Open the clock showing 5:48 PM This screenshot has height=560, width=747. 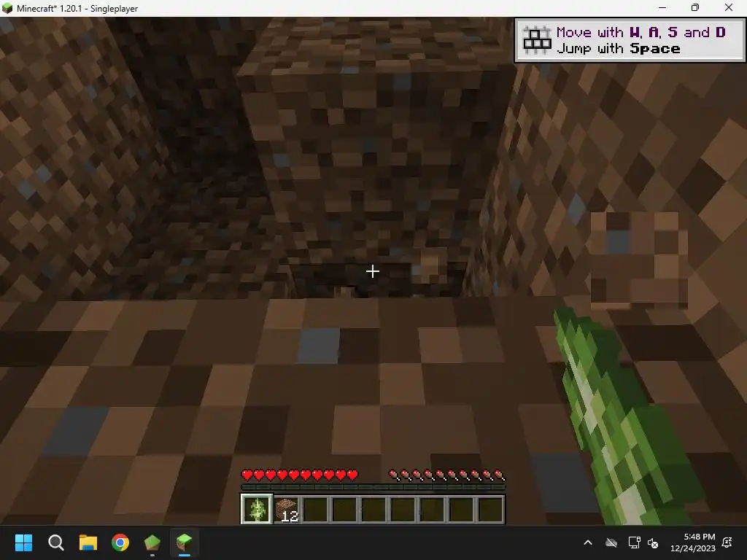(693, 542)
